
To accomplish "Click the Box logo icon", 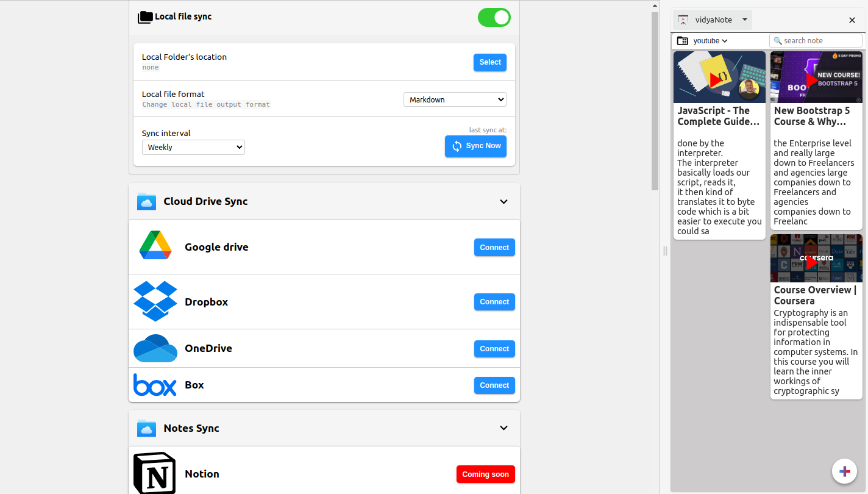I will click(x=155, y=385).
